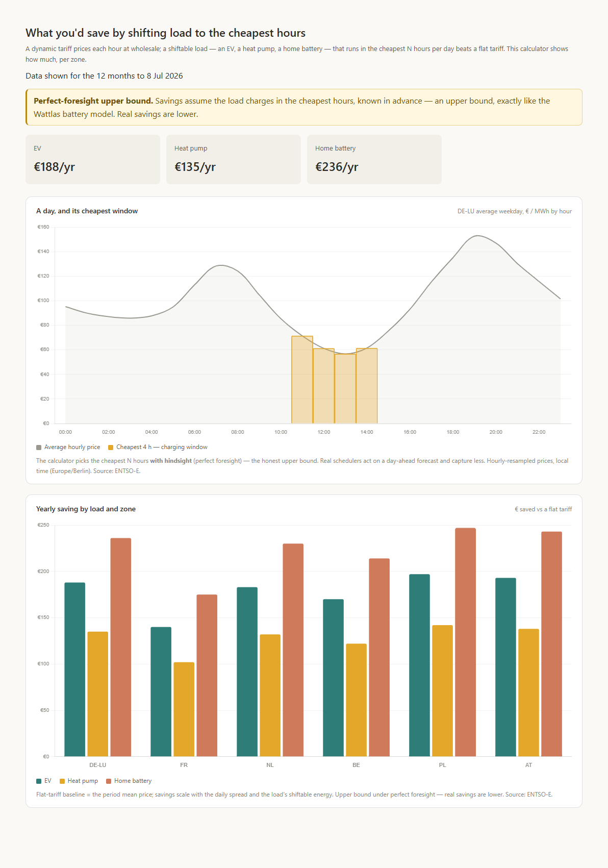
Task: Click the NL EV bar
Action: (247, 672)
